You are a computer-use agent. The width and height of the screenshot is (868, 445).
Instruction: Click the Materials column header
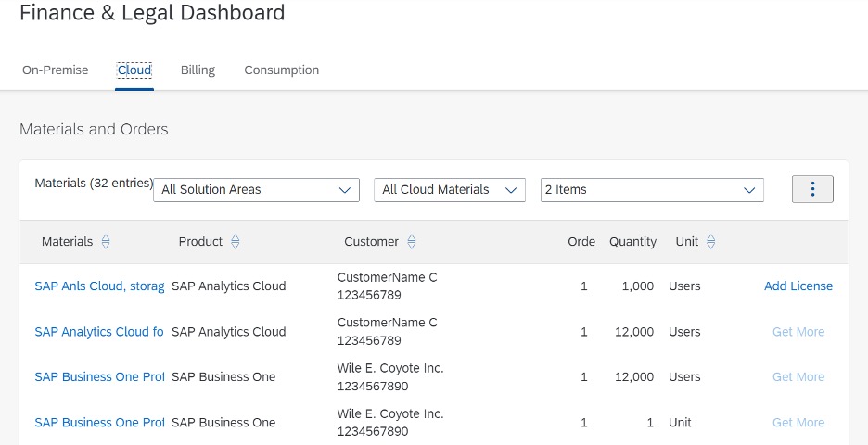click(x=67, y=242)
